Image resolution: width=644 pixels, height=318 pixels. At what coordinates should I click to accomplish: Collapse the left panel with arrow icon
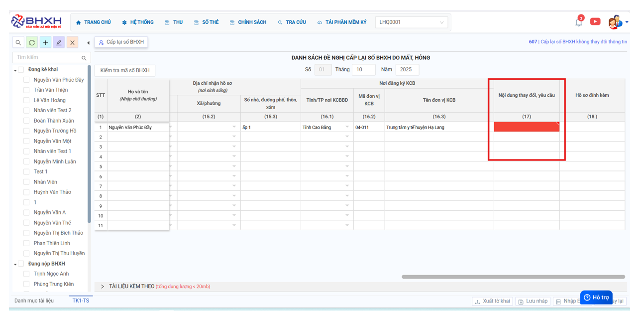pos(88,43)
